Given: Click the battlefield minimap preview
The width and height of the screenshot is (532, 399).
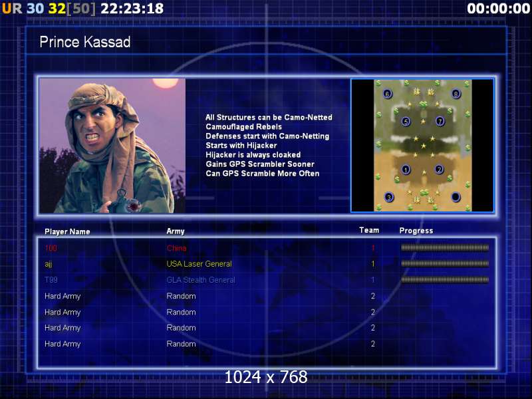Looking at the screenshot, I should point(422,145).
